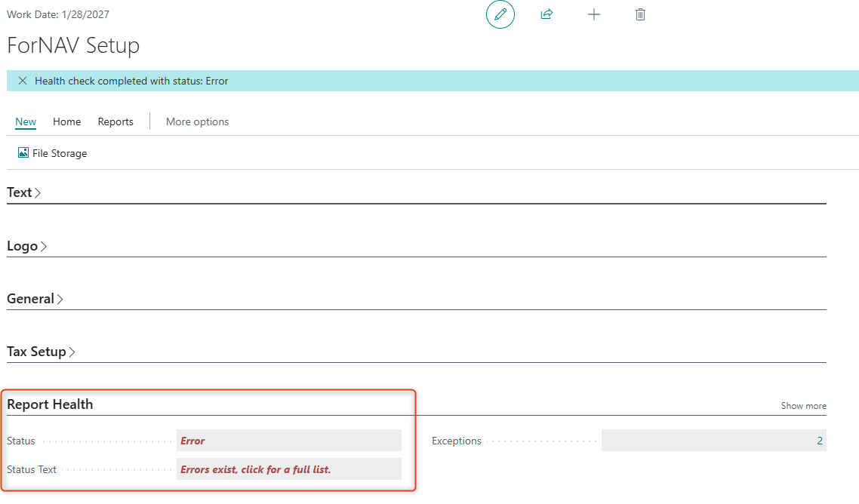
Task: Click the Status field showing Error
Action: pos(288,441)
